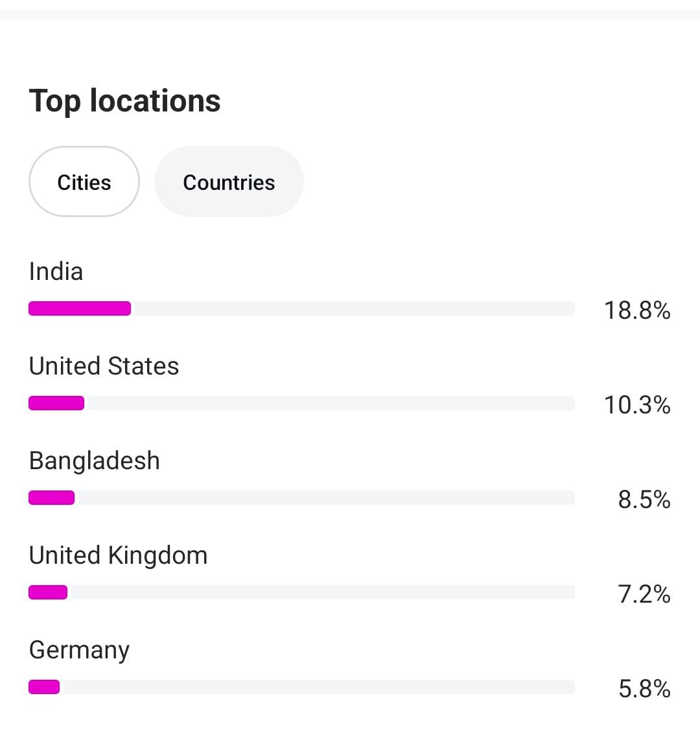Click India's pink progress bar fill
700x753 pixels.
(x=80, y=308)
